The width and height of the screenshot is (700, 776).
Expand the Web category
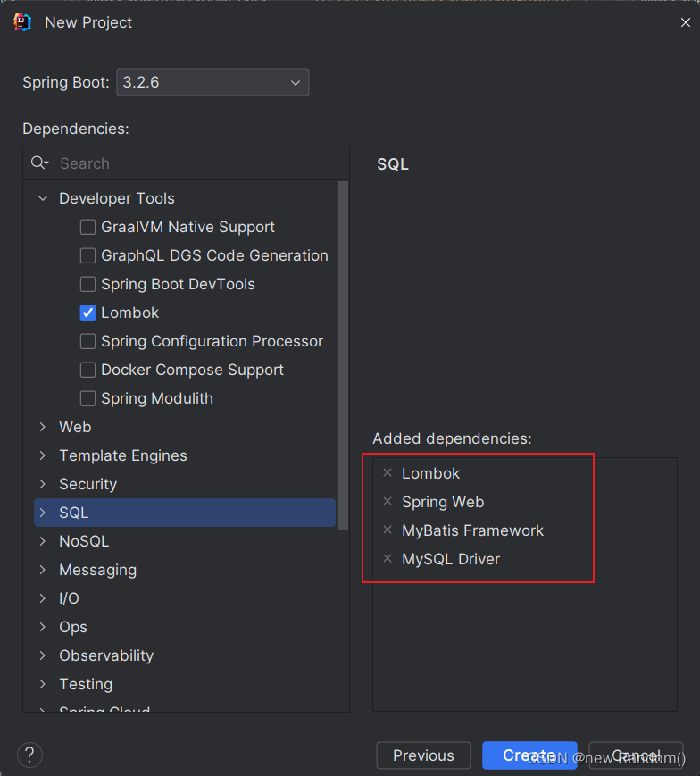pos(41,427)
